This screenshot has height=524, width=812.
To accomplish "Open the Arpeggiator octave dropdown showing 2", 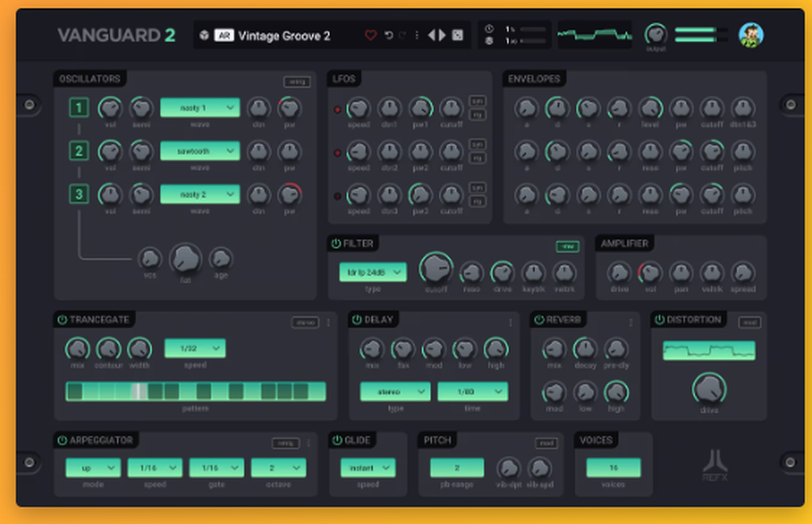I will [x=279, y=467].
